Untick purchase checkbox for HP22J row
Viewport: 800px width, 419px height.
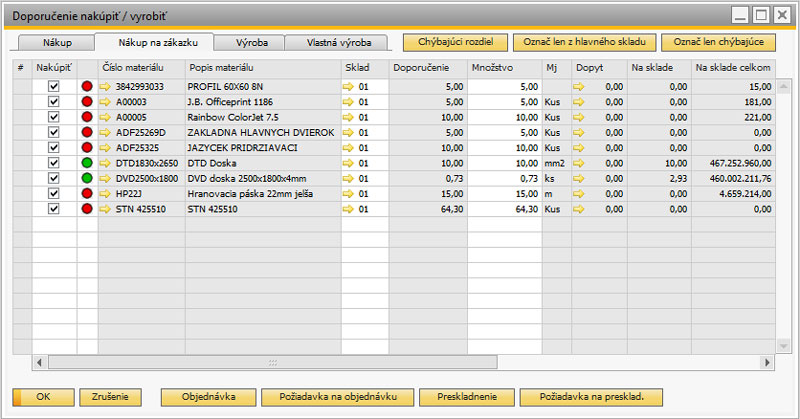point(54,193)
